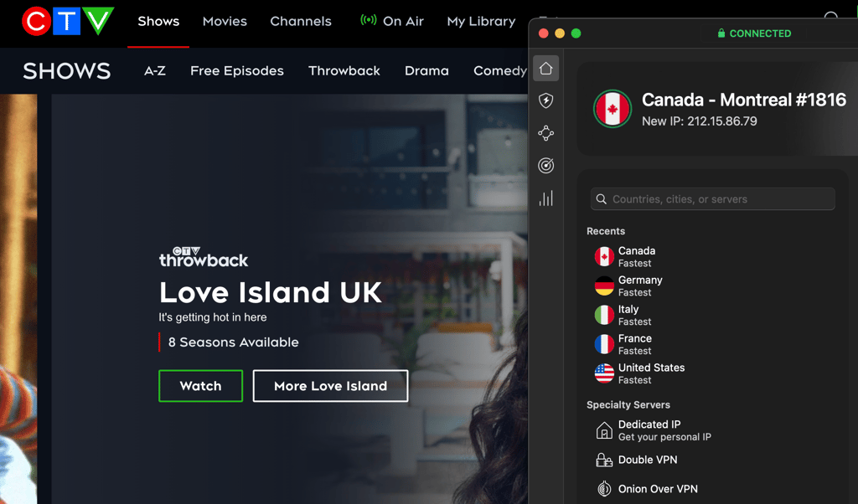Click Double VPN lock icon

tap(604, 460)
